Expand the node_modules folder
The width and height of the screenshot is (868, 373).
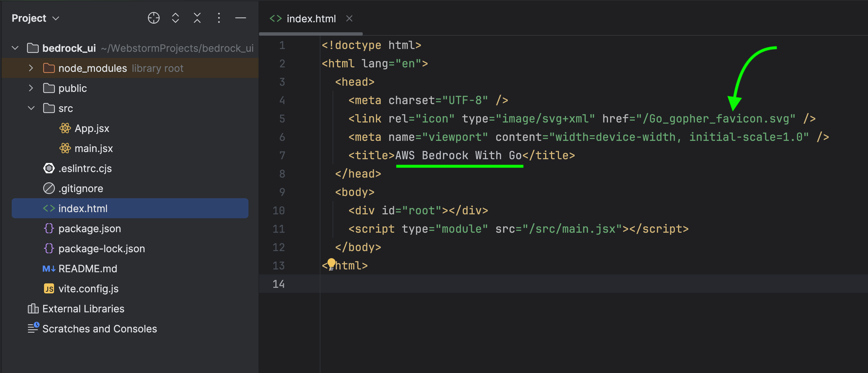click(31, 68)
